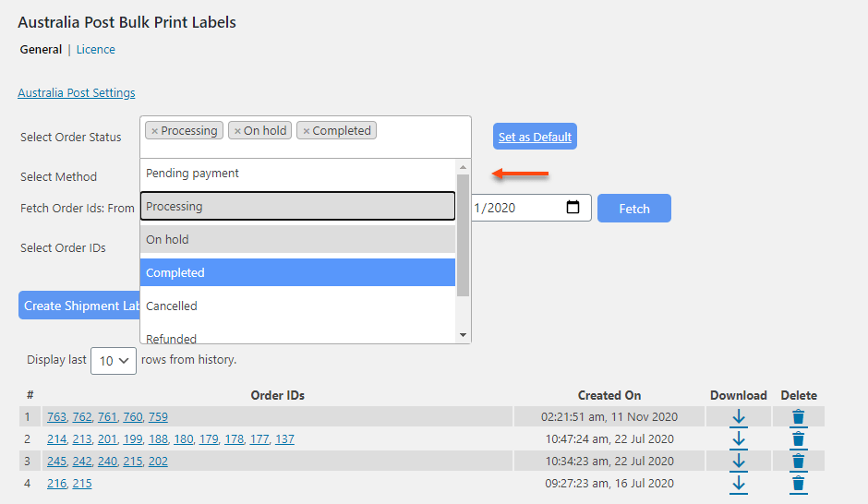Click the Created On column header
868x504 pixels.
coord(609,396)
